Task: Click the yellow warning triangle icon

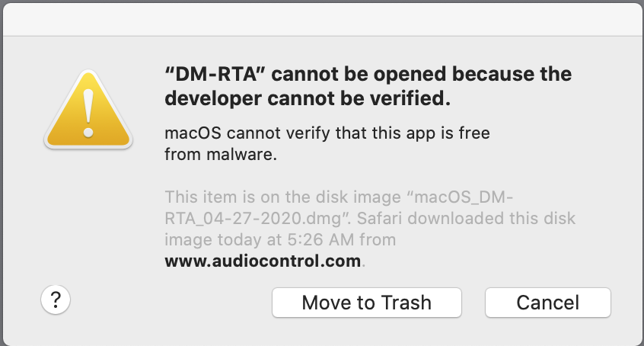Action: (x=88, y=110)
